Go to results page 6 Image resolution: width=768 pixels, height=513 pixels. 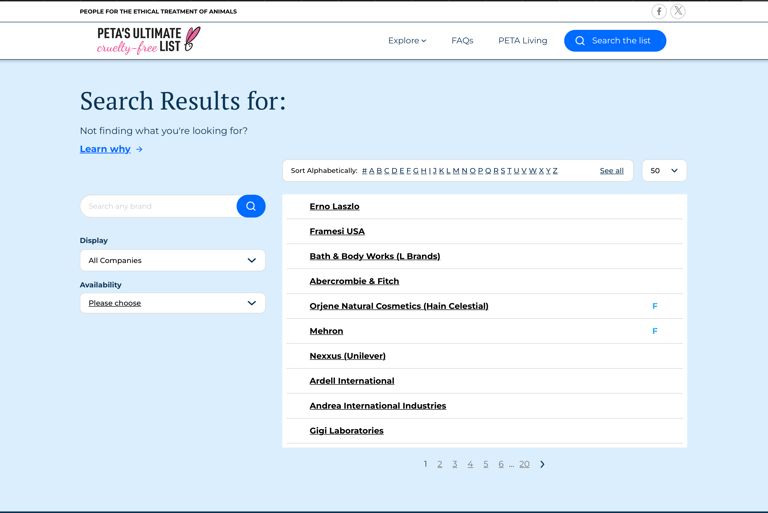(x=501, y=464)
